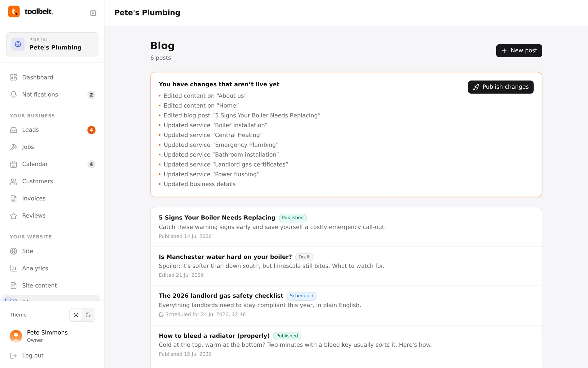588x368 pixels.
Task: Click the Log out arrow icon
Action: [13, 356]
